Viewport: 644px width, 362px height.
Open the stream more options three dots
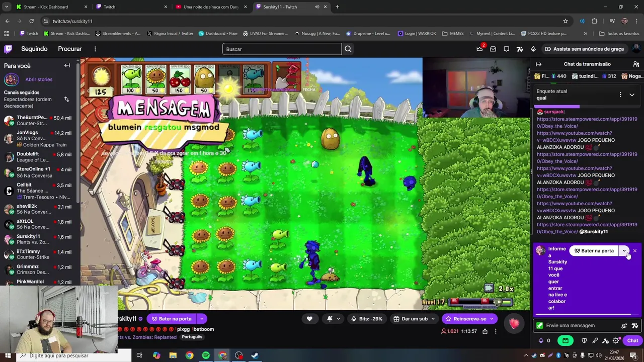(496, 331)
